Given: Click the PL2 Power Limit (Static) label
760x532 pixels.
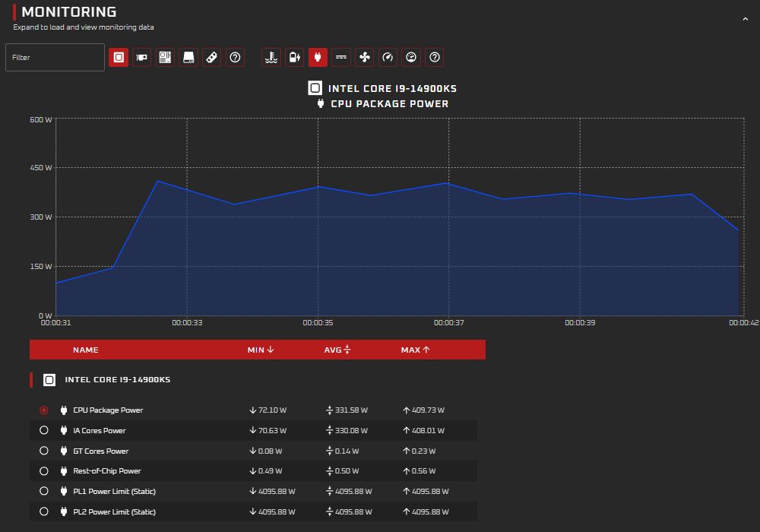Looking at the screenshot, I should tap(115, 511).
